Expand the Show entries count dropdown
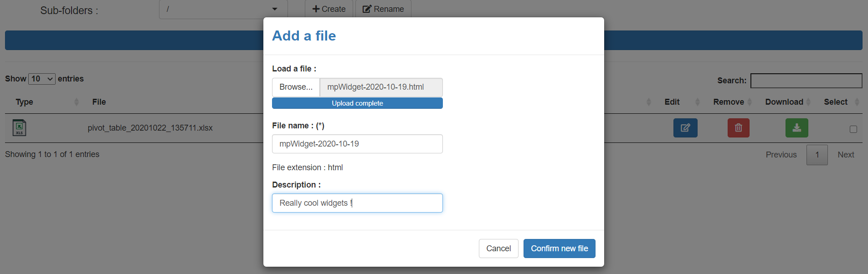Viewport: 868px width, 274px height. [x=42, y=79]
